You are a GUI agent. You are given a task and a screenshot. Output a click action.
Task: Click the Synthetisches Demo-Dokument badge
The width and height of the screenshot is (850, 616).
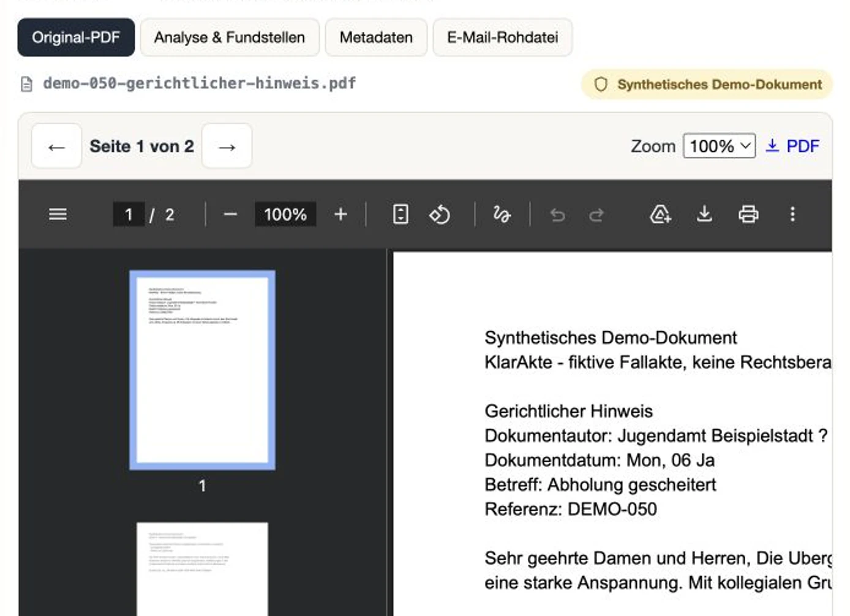point(707,85)
